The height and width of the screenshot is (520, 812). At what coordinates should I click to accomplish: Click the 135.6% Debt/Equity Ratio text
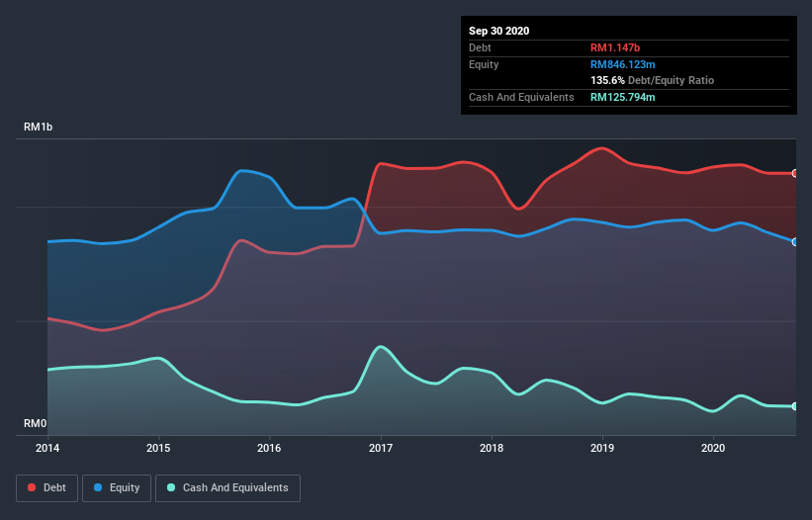(x=652, y=80)
